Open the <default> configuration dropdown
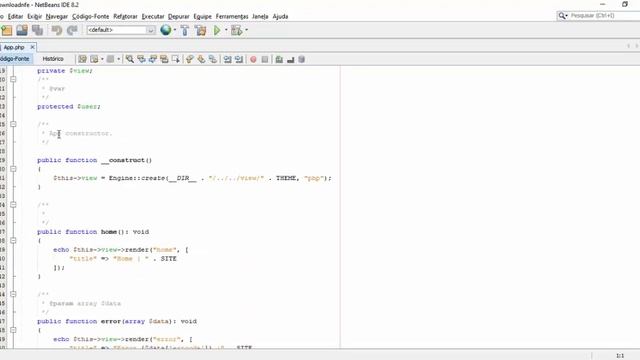The image size is (640, 360). click(121, 30)
